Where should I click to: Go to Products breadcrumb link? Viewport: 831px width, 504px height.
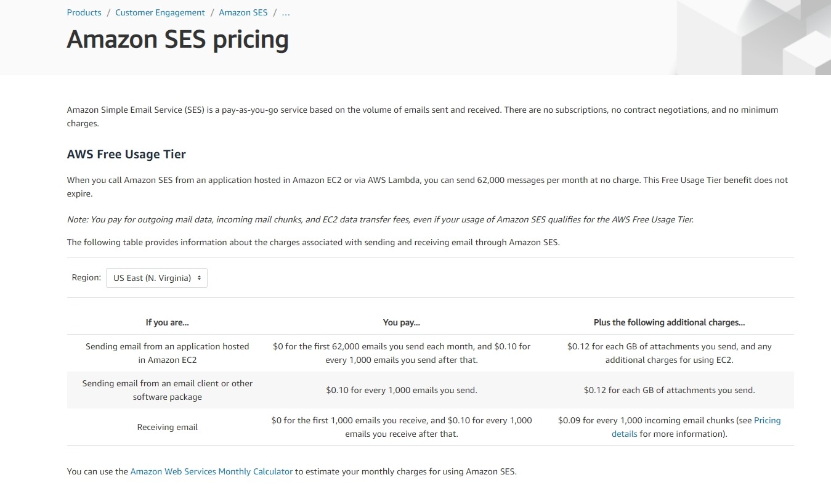pos(84,12)
